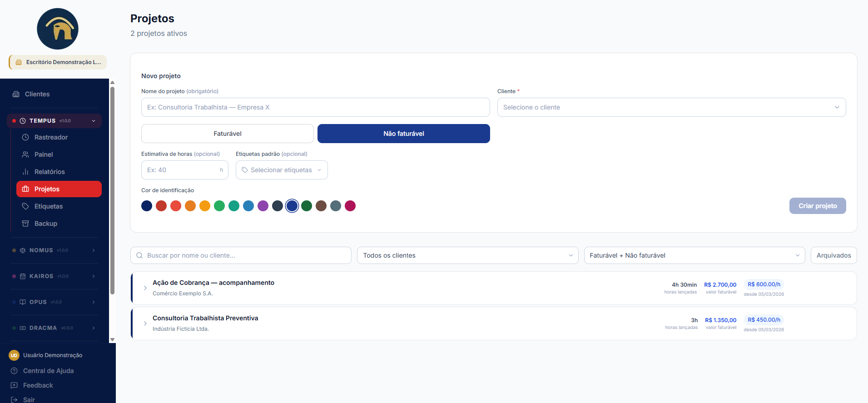Select the Etiquetas tag icon
868x403 pixels.
[x=25, y=206]
